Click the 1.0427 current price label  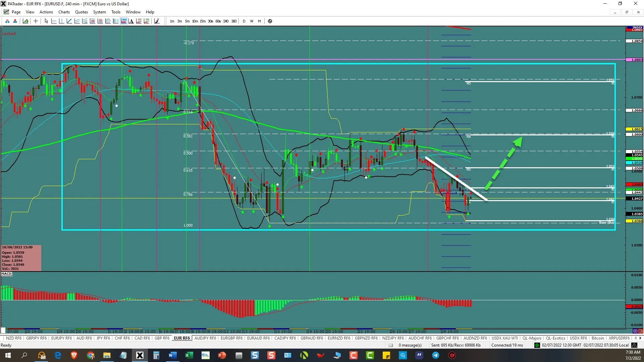coord(635,198)
